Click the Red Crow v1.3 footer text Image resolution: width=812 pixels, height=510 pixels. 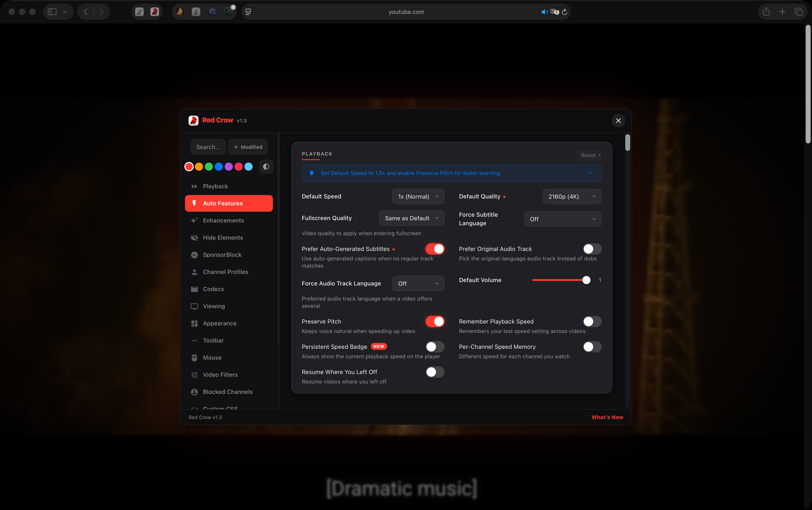[205, 417]
